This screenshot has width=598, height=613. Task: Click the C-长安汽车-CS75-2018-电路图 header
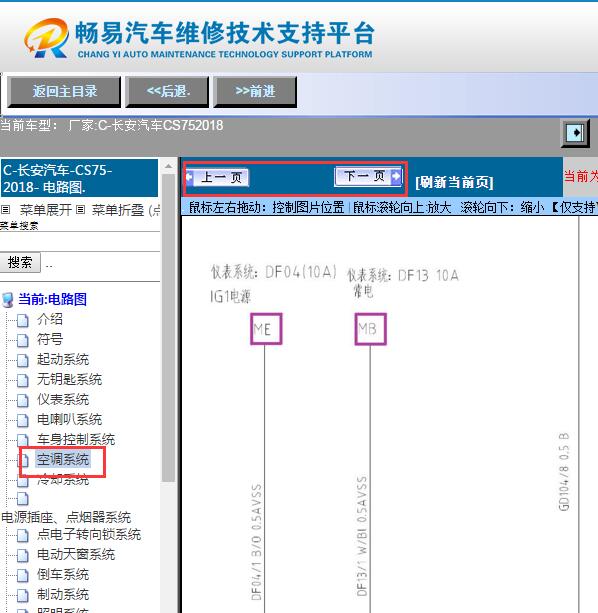tap(79, 178)
